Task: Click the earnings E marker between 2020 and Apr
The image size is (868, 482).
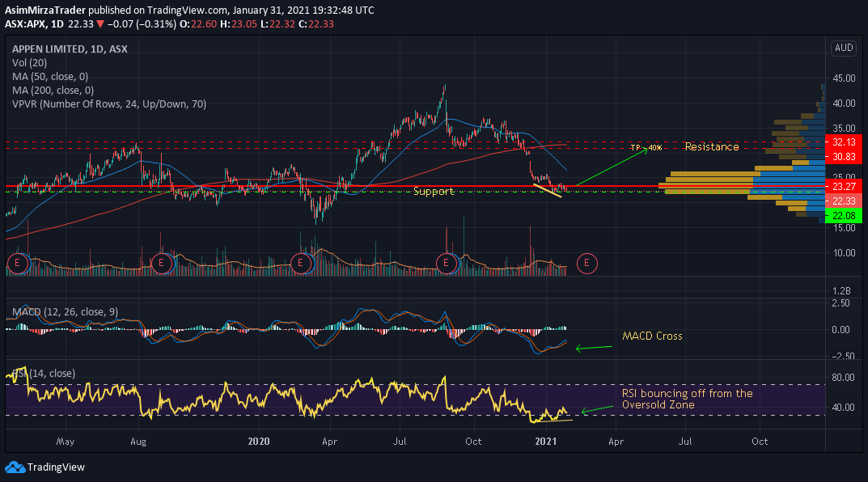Action: [x=301, y=263]
